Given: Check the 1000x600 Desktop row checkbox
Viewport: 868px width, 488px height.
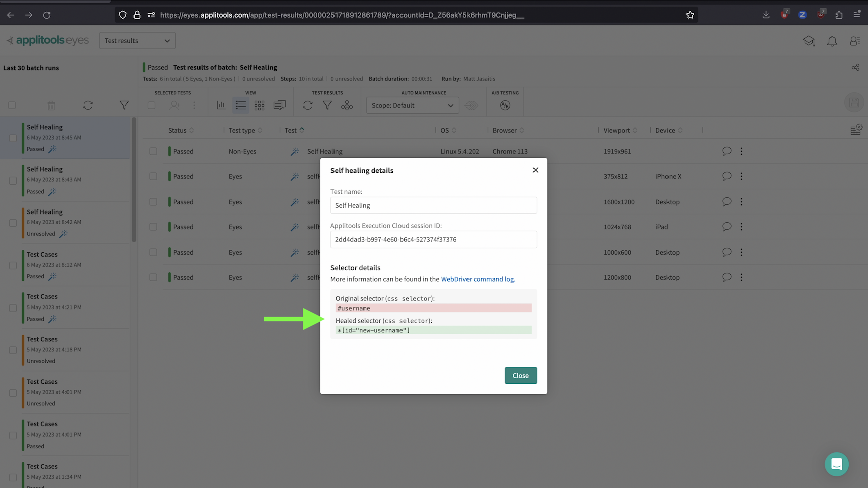Looking at the screenshot, I should [153, 252].
